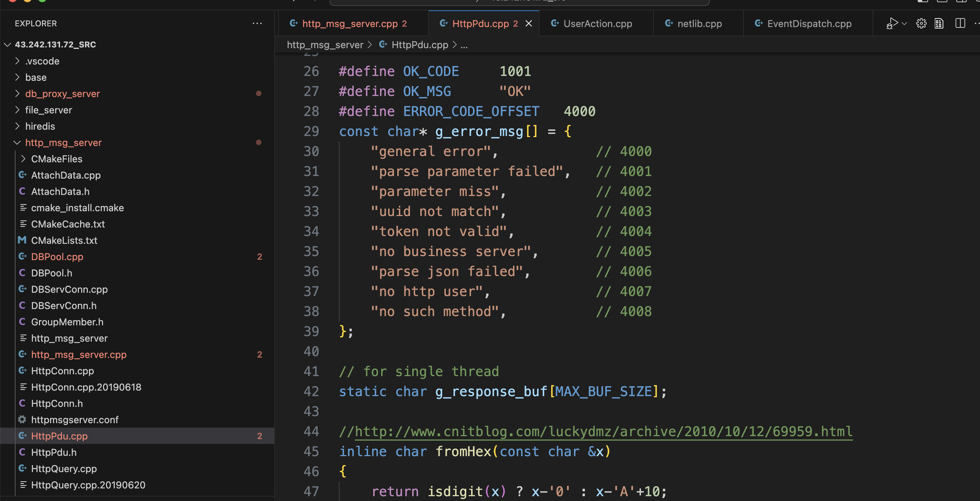Click on g_response_buf identifier
Viewport: 980px width, 501px height.
coord(491,391)
